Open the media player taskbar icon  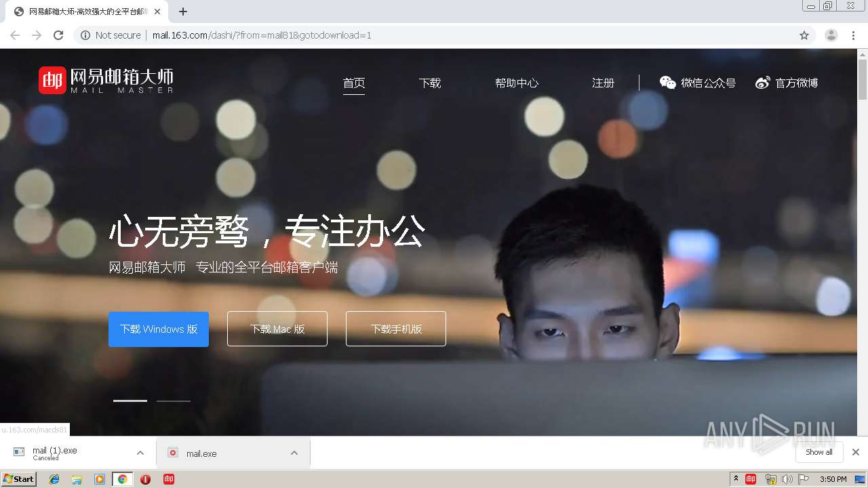(100, 479)
